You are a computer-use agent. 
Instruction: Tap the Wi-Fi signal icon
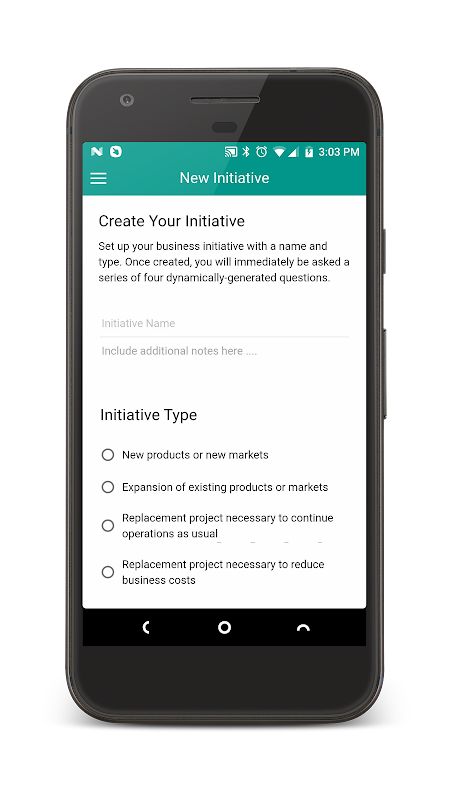[279, 152]
